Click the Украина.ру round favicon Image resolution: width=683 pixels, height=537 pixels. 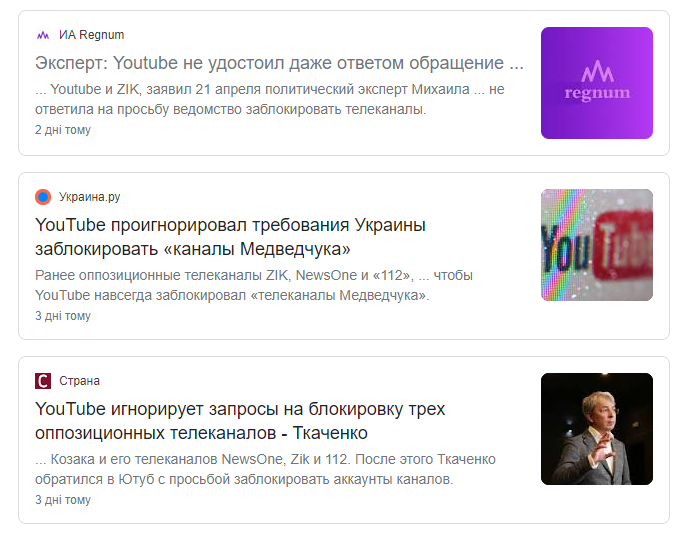click(42, 197)
